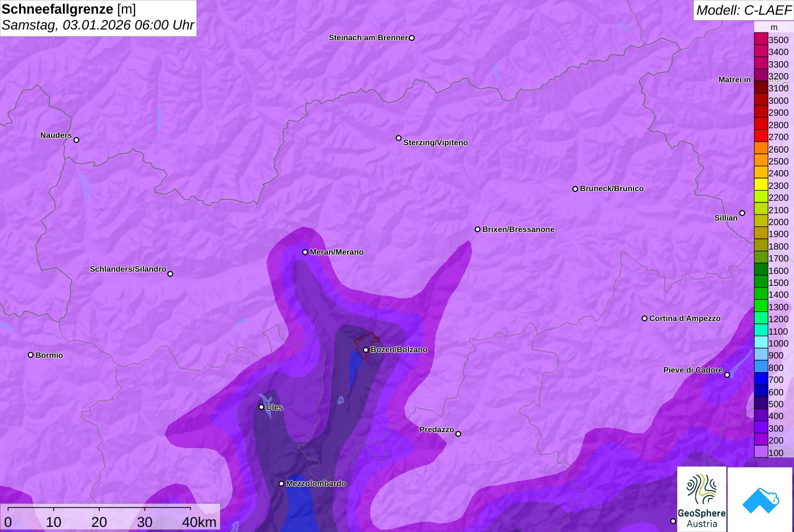The height and width of the screenshot is (532, 794).
Task: Click the Sterzing/Vipiteno label text
Action: pos(436,143)
